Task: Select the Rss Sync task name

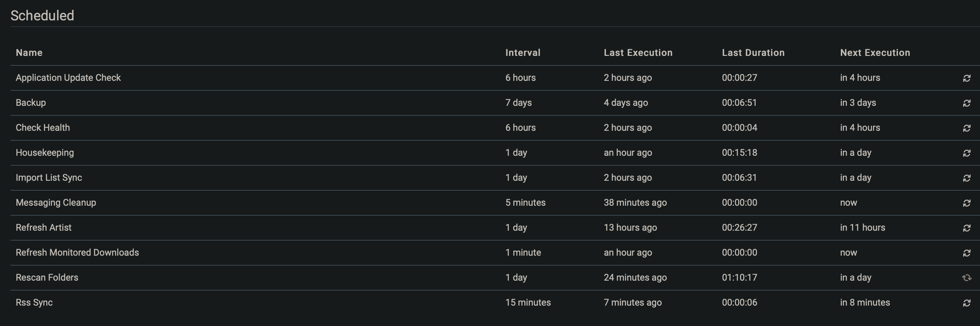Action: (34, 302)
